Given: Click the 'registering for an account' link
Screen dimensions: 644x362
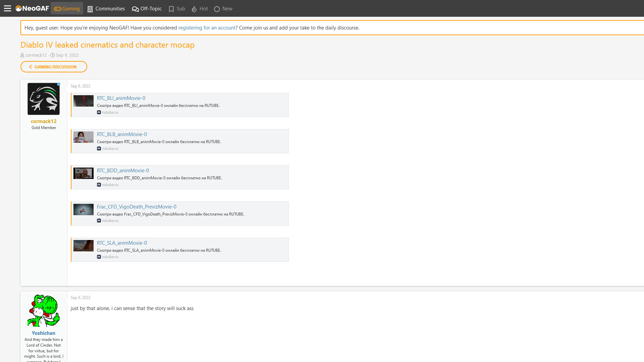Looking at the screenshot, I should pyautogui.click(x=207, y=28).
